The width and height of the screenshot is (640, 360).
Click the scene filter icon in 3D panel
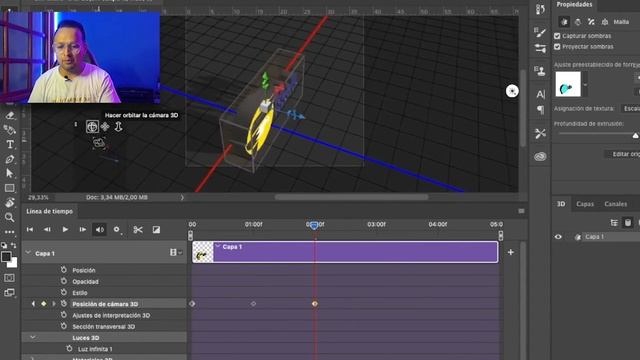point(614,222)
